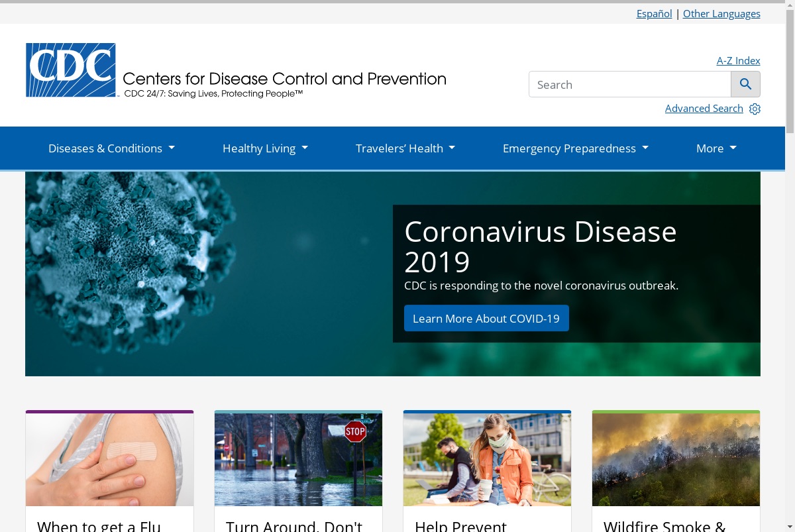Expand Diseases & Conditions menu
This screenshot has width=795, height=532.
click(x=111, y=148)
